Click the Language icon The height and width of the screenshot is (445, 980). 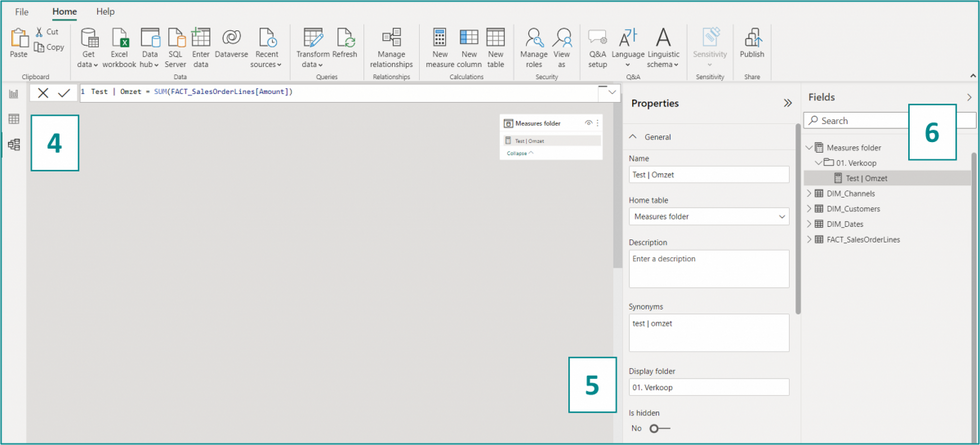[628, 38]
